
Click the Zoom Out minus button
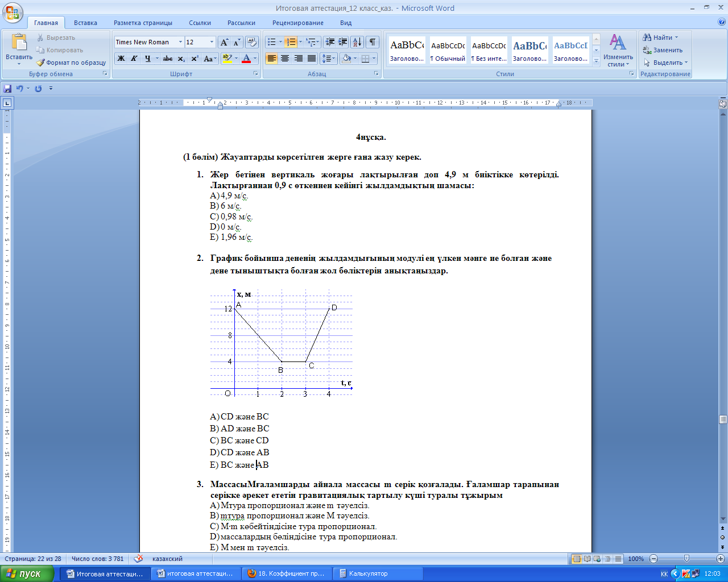tap(653, 559)
